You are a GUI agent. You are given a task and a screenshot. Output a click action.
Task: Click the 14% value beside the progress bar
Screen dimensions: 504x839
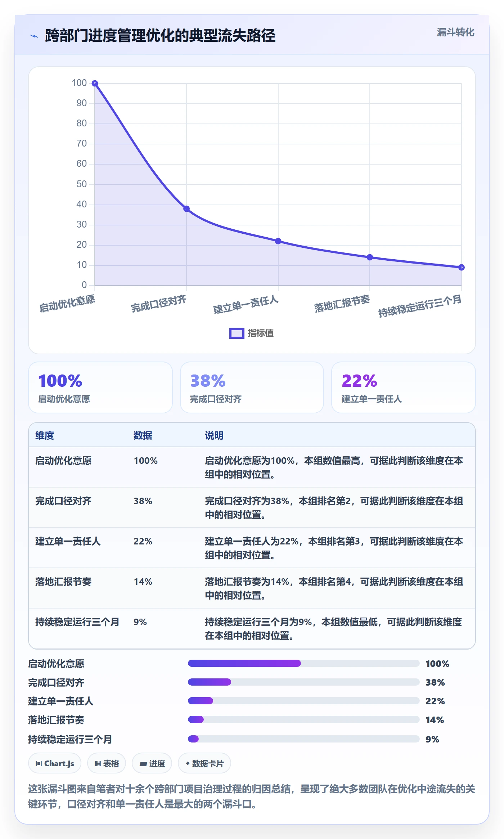[x=435, y=720]
